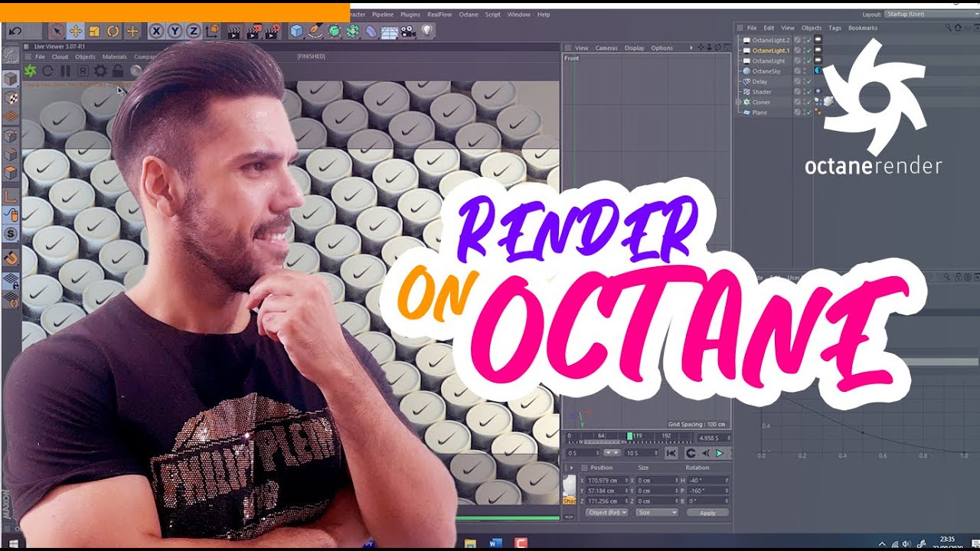Open the Octane menu in main menu bar
Screen dimensions: 980x551
pyautogui.click(x=469, y=15)
